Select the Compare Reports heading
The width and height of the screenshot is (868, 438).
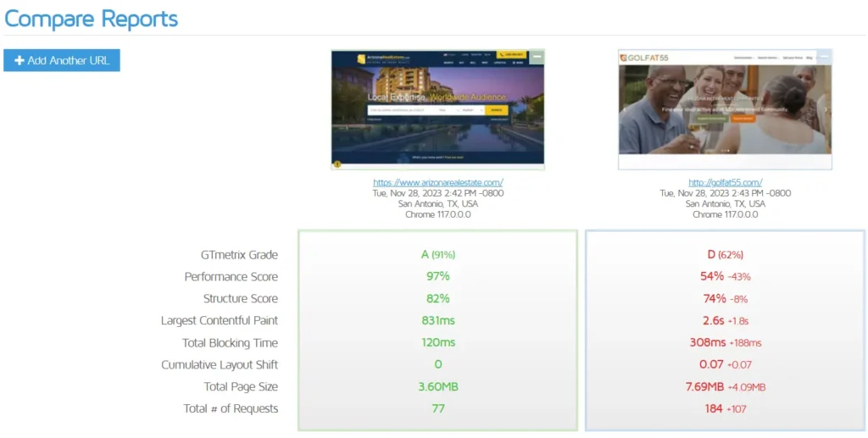click(91, 19)
